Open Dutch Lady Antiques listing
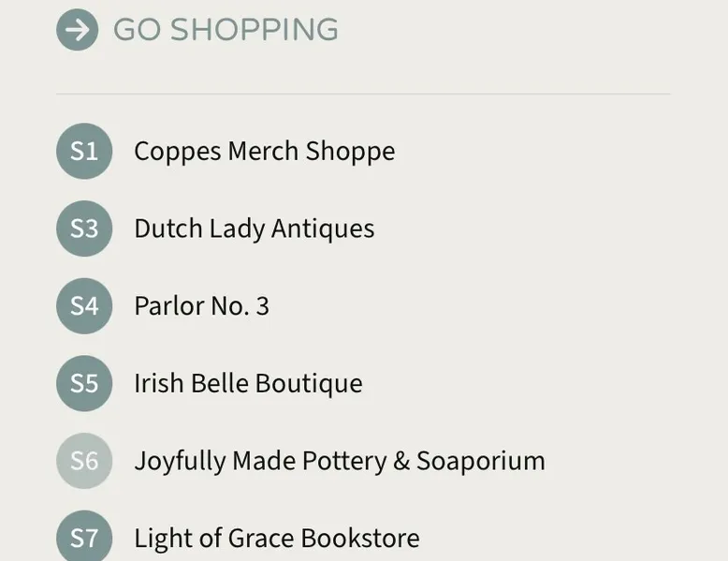 (255, 229)
